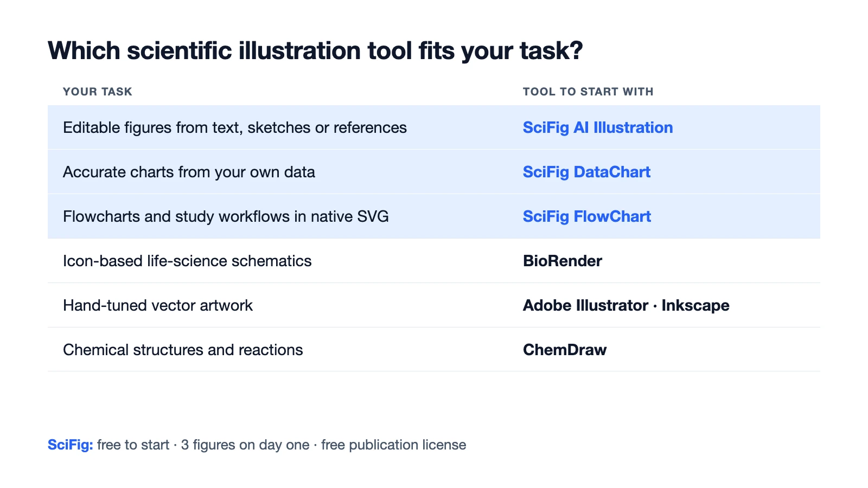Click the free to start footer text
Viewport: 868px width, 488px height.
pyautogui.click(x=133, y=445)
